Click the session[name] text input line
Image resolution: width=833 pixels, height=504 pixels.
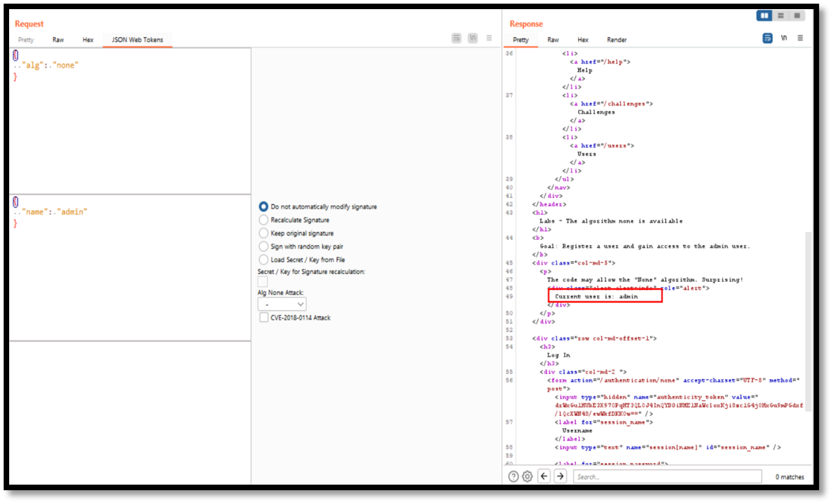668,447
